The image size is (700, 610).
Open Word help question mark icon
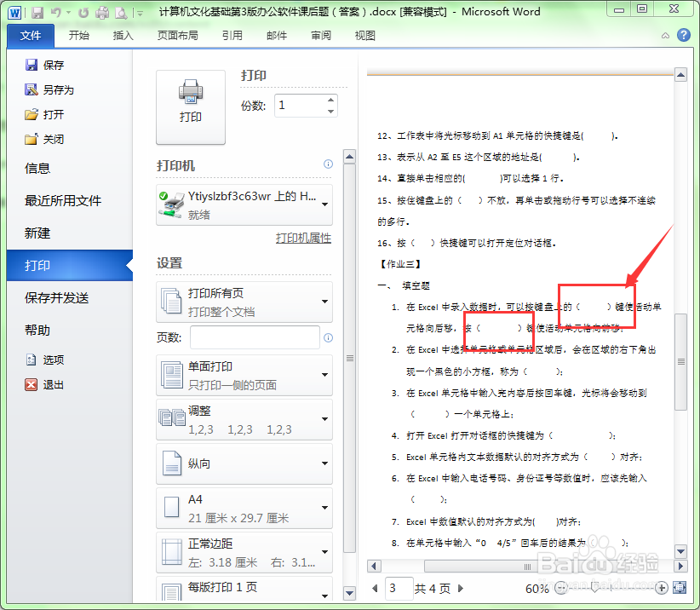coord(684,35)
